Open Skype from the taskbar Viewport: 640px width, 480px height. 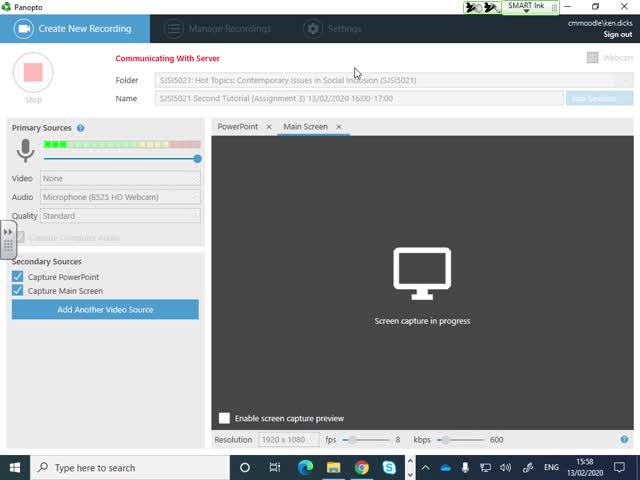pyautogui.click(x=389, y=467)
